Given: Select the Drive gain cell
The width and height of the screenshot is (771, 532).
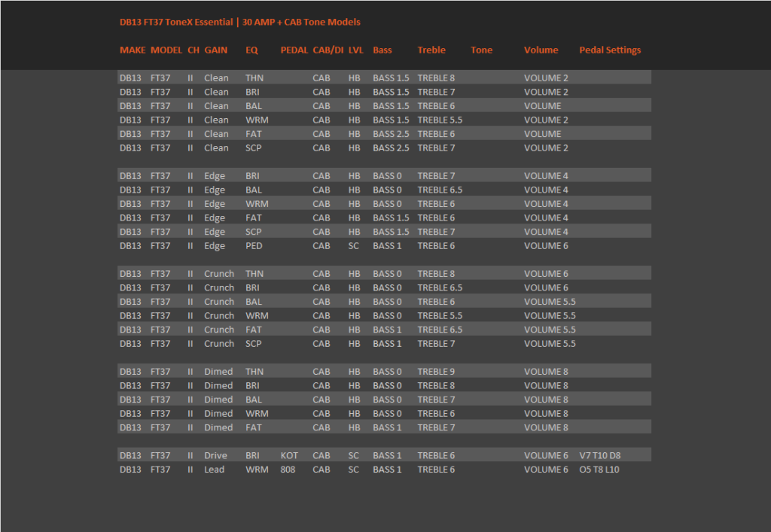Looking at the screenshot, I should (215, 456).
